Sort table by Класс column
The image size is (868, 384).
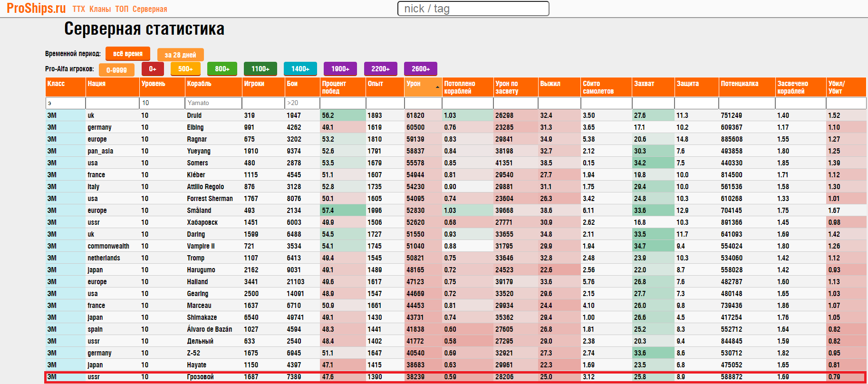[x=65, y=87]
